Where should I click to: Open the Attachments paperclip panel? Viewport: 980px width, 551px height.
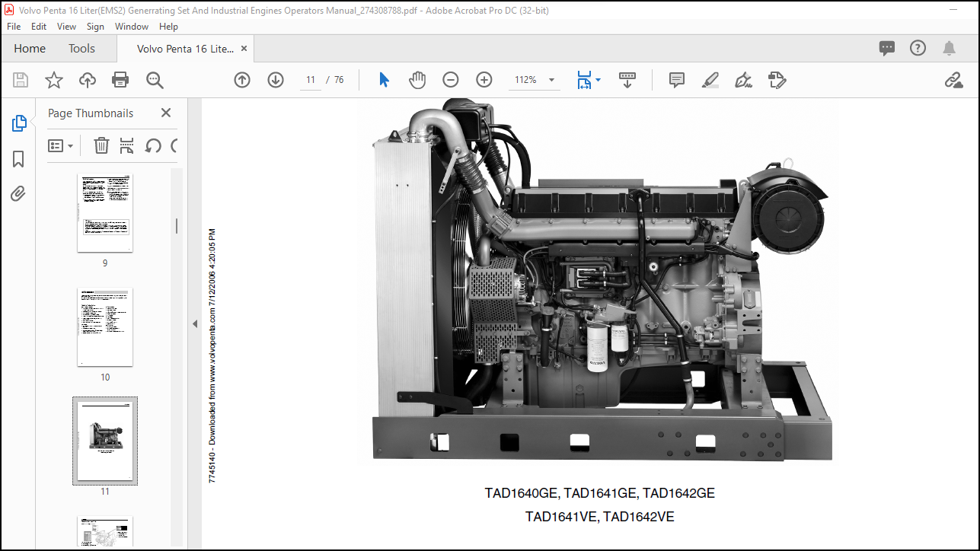18,194
